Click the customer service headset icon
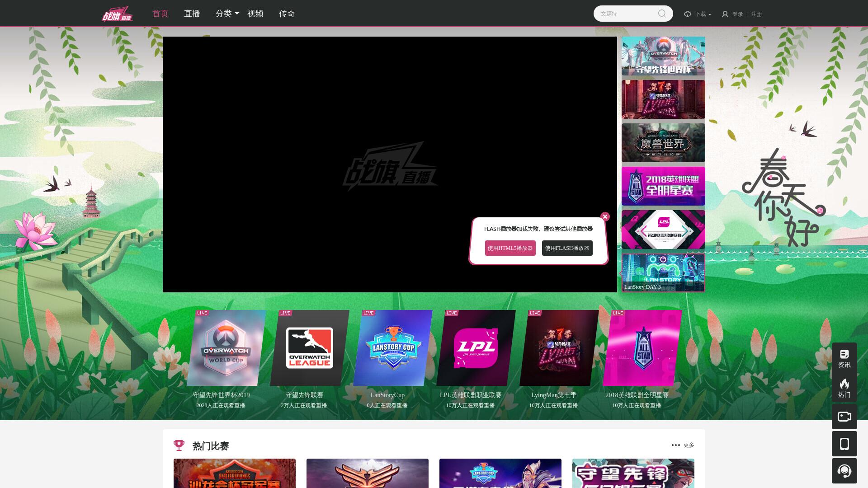The height and width of the screenshot is (488, 868). (844, 471)
